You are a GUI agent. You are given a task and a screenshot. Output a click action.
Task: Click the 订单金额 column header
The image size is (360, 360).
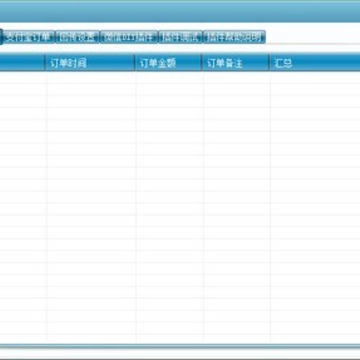pos(168,63)
